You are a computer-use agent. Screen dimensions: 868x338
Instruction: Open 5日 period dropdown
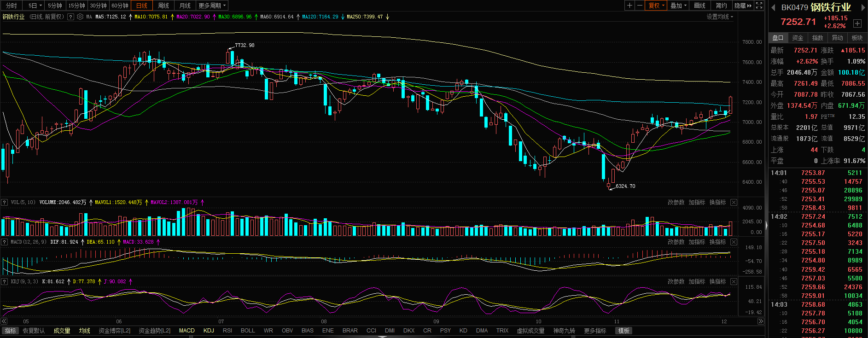35,6
